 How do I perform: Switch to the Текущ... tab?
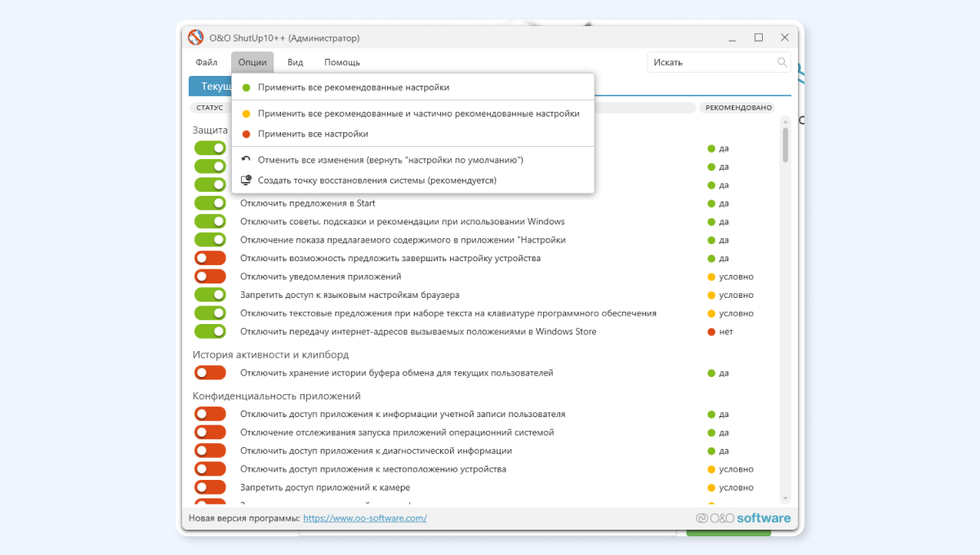tap(211, 87)
